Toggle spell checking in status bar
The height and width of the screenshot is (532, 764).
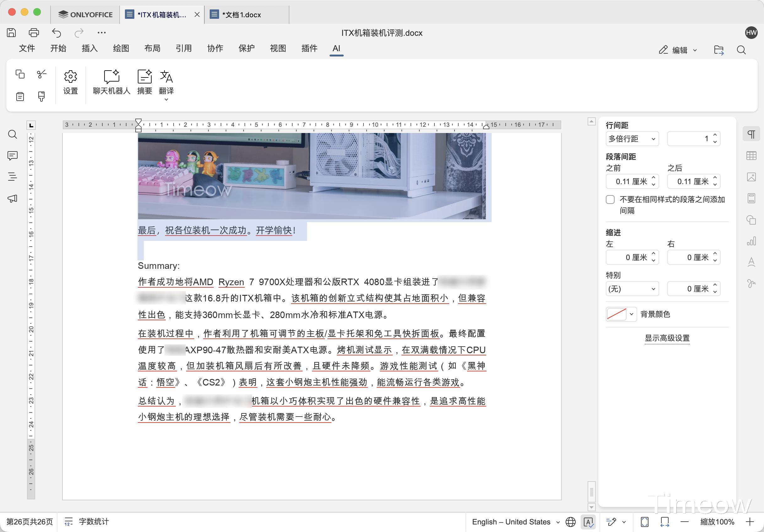coord(588,522)
